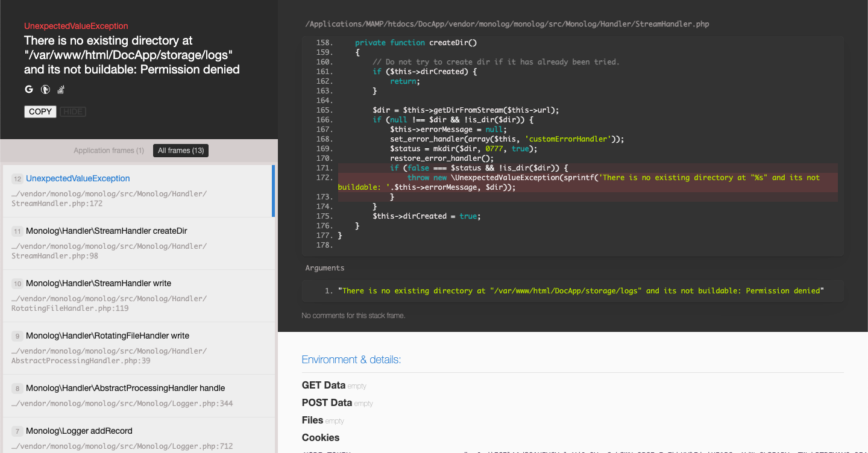The image size is (868, 453).
Task: Search the error on Stack Overflow
Action: point(61,89)
